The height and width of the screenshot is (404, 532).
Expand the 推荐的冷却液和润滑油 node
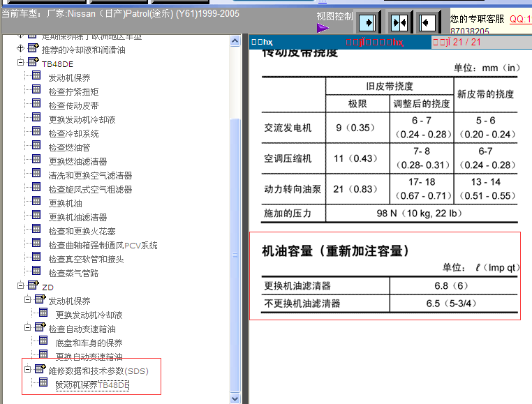coord(21,48)
